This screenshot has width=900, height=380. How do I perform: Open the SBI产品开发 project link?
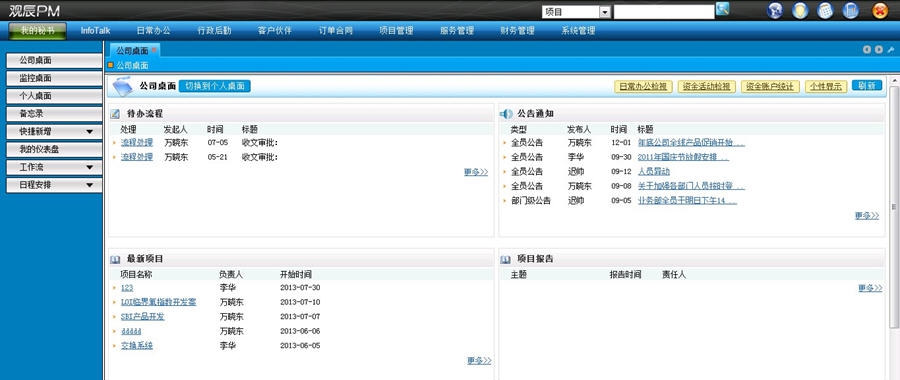[142, 317]
